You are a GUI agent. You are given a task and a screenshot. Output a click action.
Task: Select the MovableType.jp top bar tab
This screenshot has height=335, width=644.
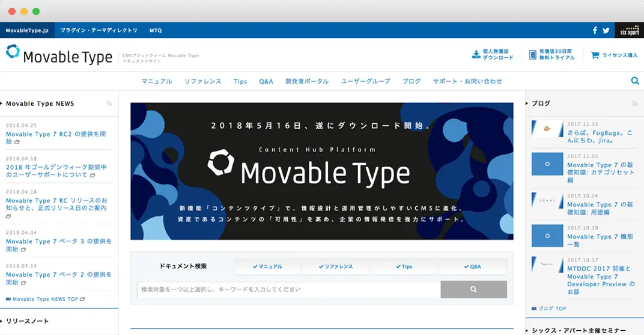27,31
